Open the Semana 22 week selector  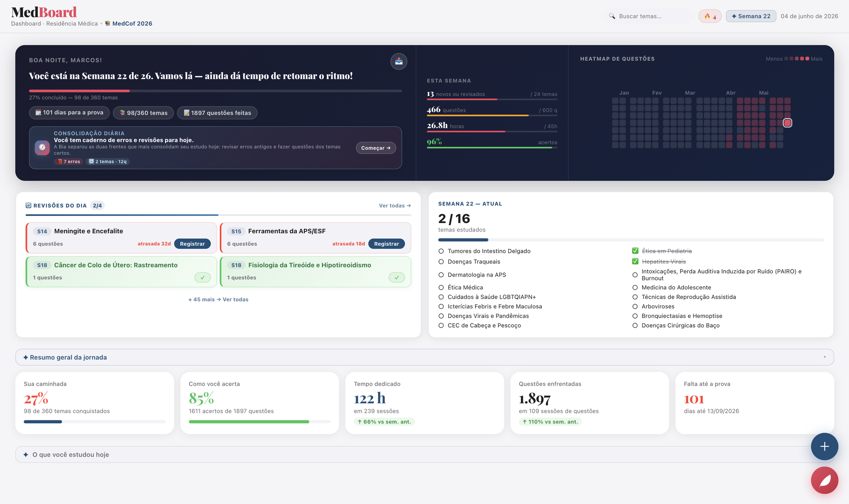[x=751, y=16]
